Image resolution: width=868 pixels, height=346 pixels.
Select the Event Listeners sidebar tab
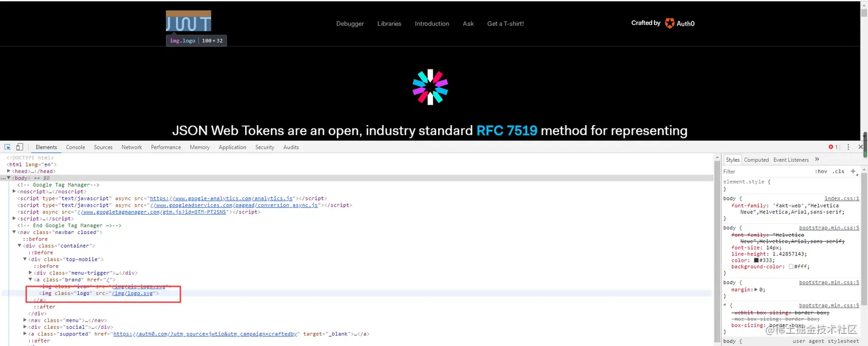click(791, 160)
